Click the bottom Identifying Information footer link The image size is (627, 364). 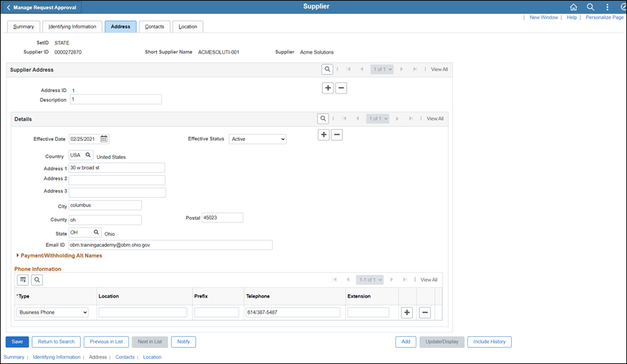click(x=56, y=357)
